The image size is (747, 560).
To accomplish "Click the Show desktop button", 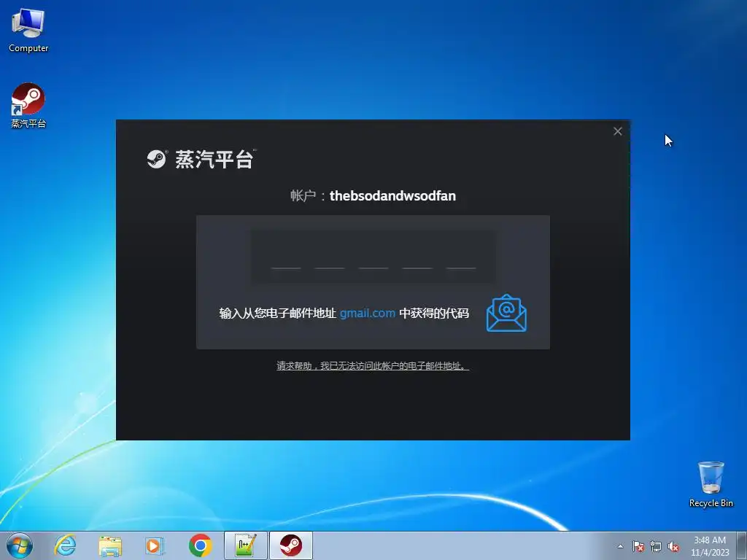I will [742, 545].
